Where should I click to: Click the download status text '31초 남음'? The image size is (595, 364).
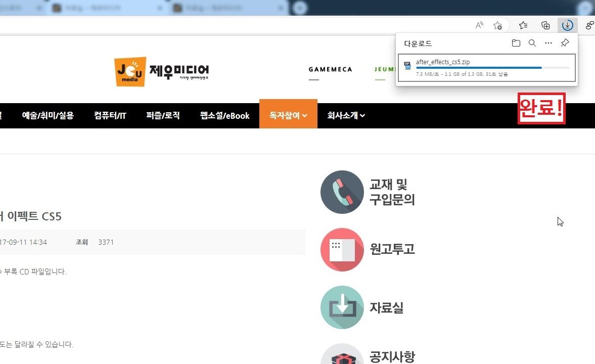point(496,74)
